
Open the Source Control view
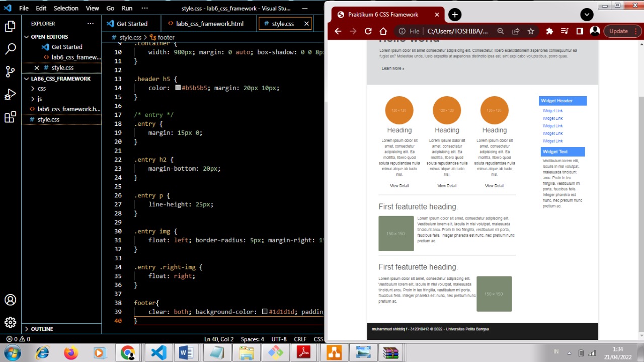point(10,71)
